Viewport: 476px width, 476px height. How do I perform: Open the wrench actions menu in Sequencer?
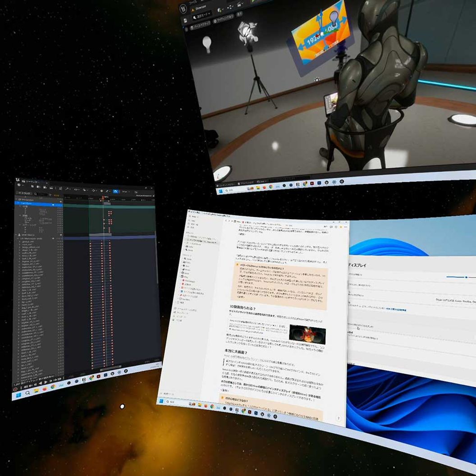pyautogui.click(x=68, y=188)
